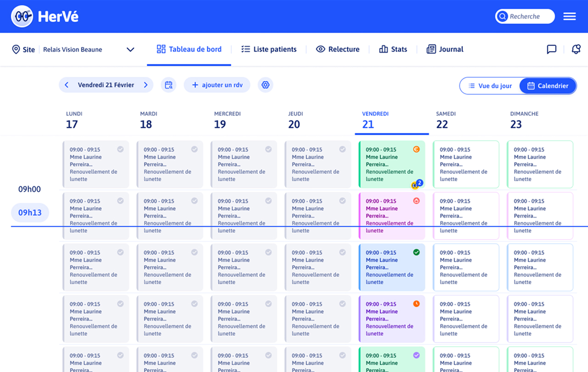Expand the Relais Vision Beaune site dropdown
588x372 pixels.
tap(130, 49)
